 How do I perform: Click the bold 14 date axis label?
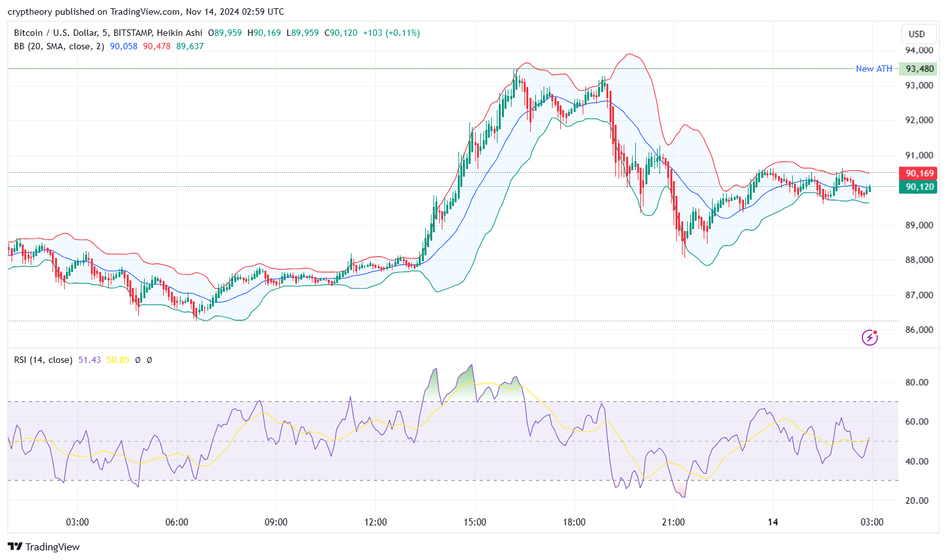(773, 522)
